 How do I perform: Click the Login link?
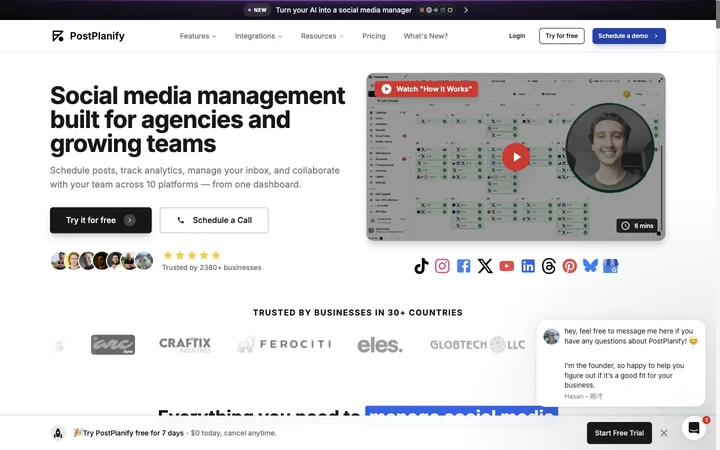(517, 36)
